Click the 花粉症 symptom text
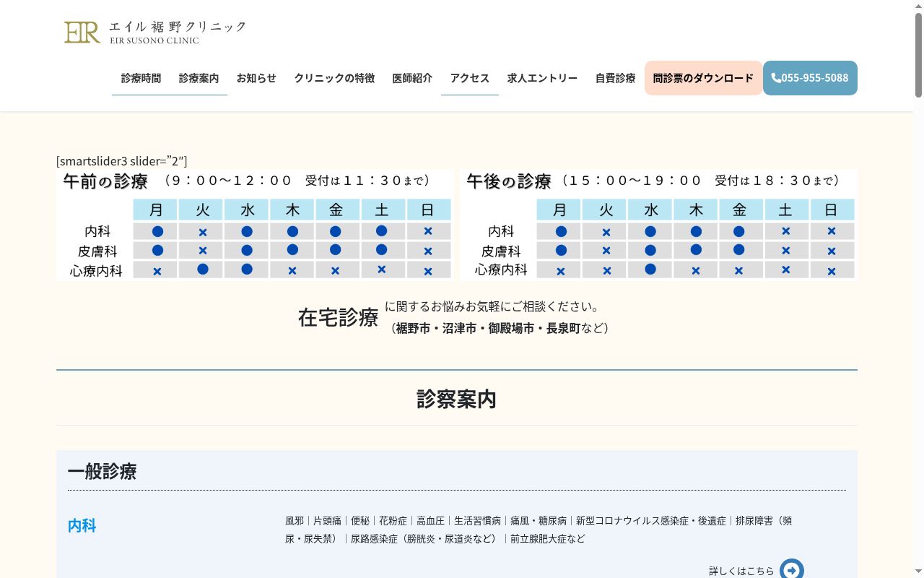The width and height of the screenshot is (924, 578). coord(393,520)
